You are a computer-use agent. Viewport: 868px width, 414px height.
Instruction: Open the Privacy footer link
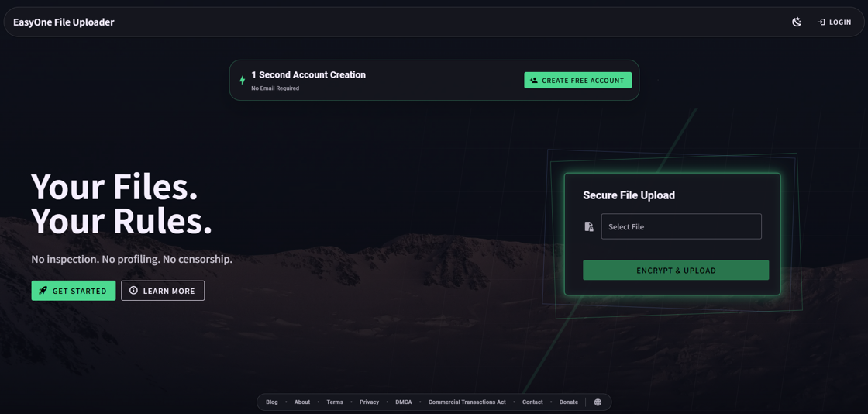click(x=369, y=402)
